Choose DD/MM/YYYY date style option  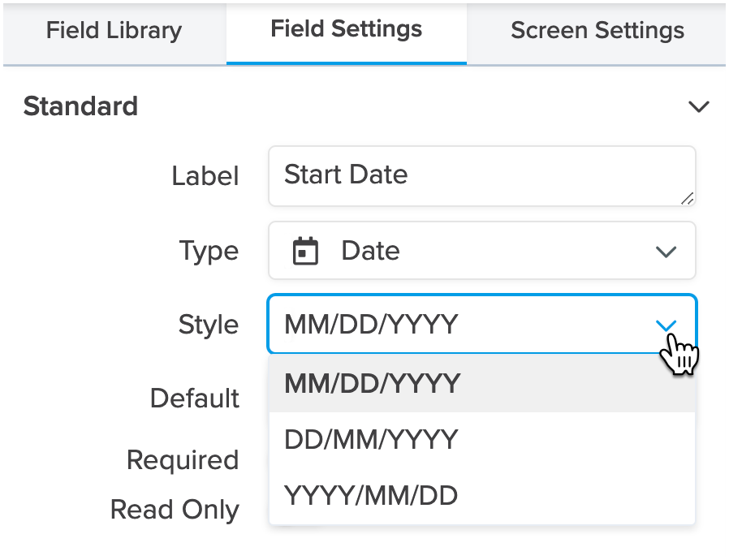(x=482, y=440)
